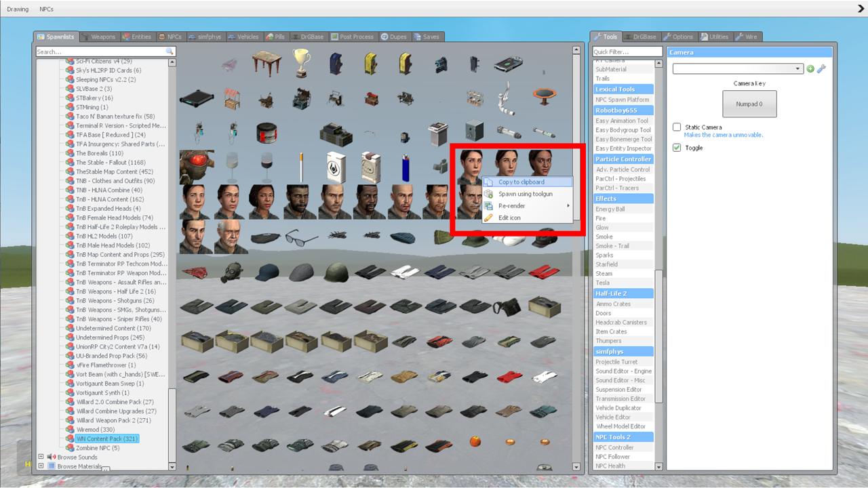Screen dimensions: 868x488
Task: Spawn the red and black barrel prop
Action: [x=267, y=134]
